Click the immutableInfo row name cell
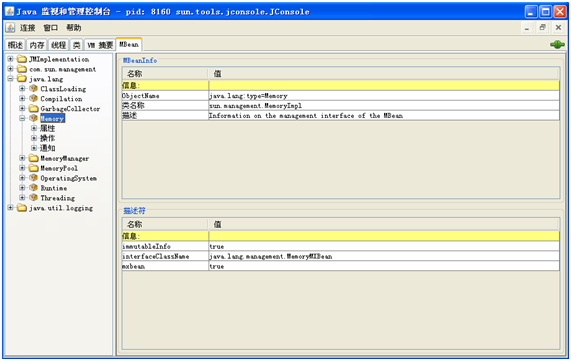The height and width of the screenshot is (361, 571). (x=165, y=247)
